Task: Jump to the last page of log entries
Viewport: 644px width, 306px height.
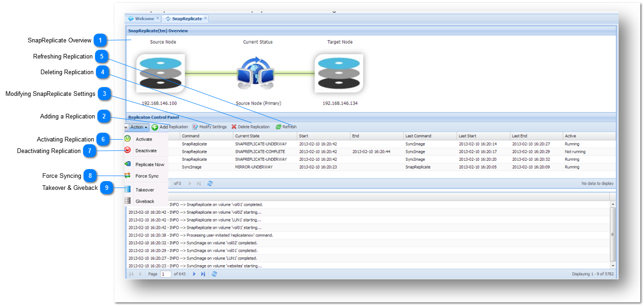Action: point(203,274)
